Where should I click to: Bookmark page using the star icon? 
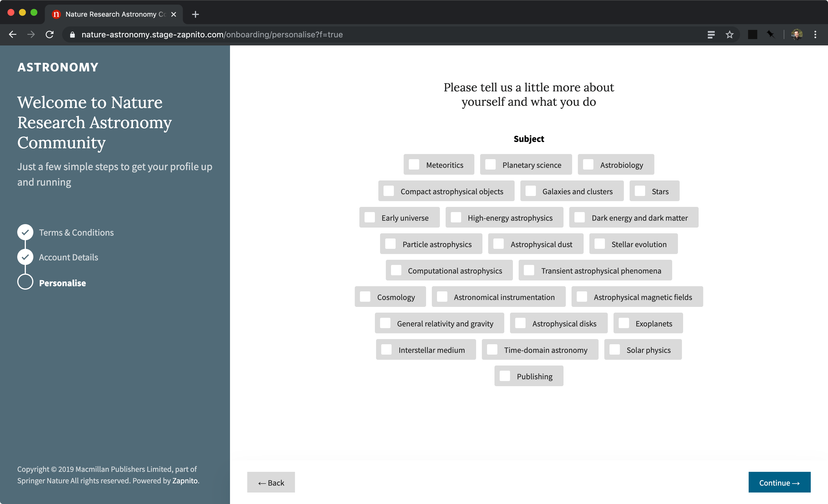(729, 34)
